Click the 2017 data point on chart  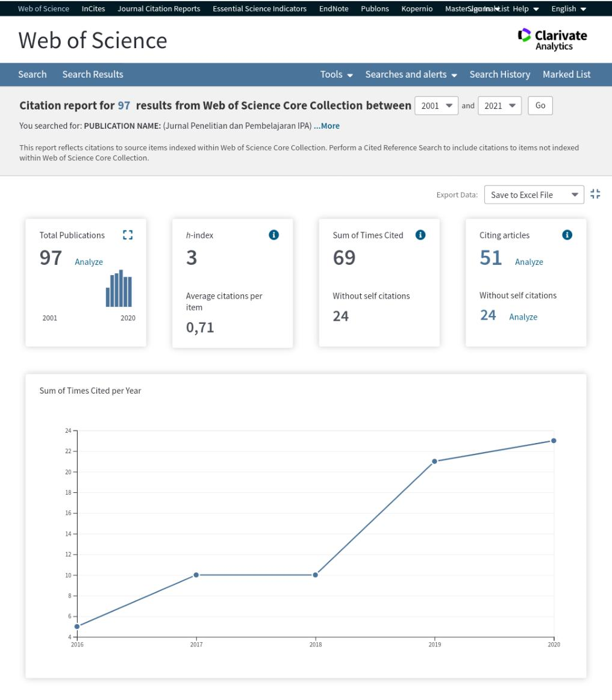coord(196,575)
